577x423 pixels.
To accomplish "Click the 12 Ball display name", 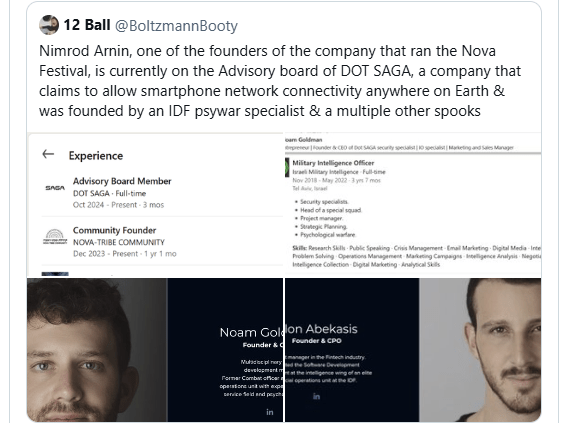I will 87,25.
